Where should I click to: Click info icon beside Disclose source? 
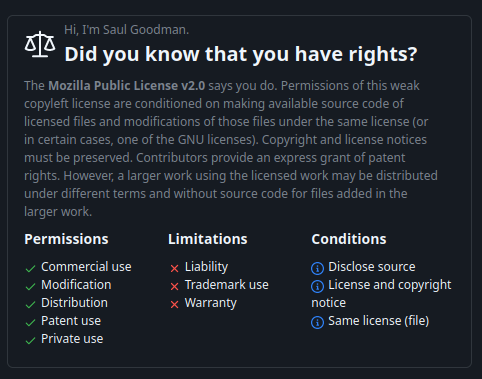317,268
